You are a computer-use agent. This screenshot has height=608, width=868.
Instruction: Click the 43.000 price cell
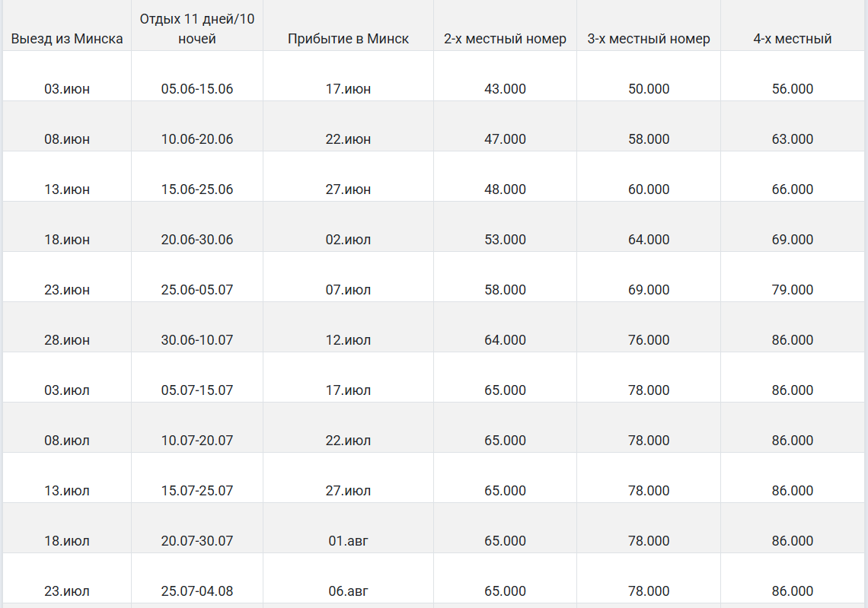coord(505,89)
